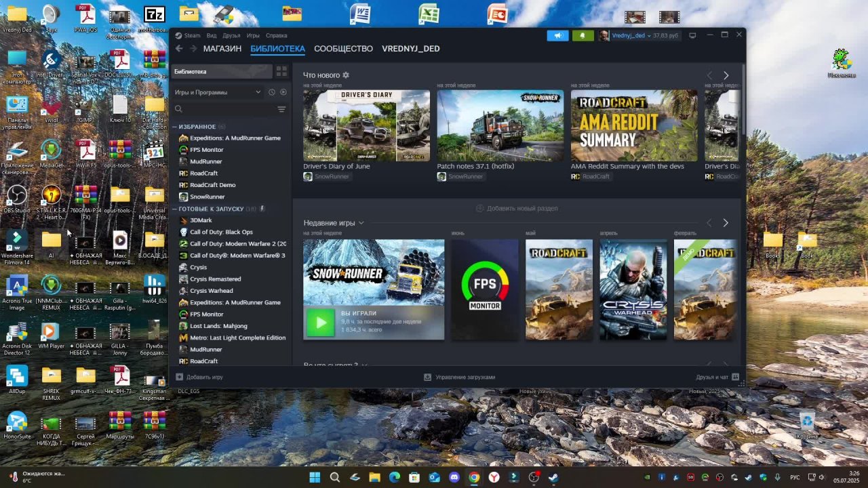The width and height of the screenshot is (868, 488).
Task: Open Steam notifications bell icon
Action: (x=583, y=35)
